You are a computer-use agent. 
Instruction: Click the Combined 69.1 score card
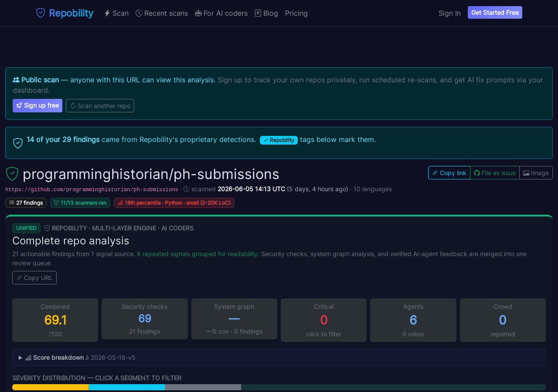(55, 320)
